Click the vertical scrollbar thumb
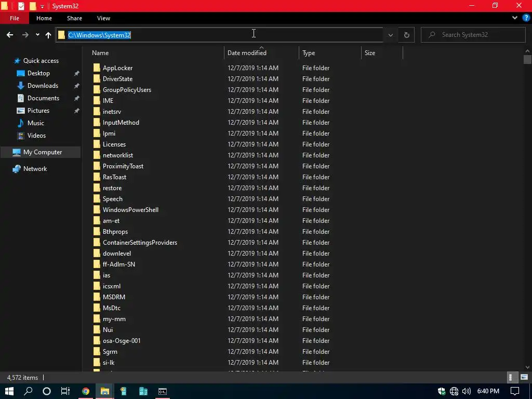This screenshot has height=399, width=532. coord(527,59)
